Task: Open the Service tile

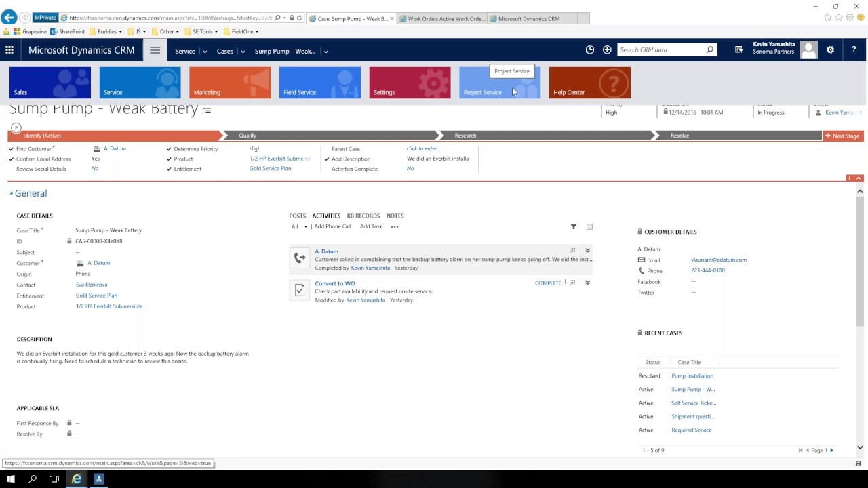Action: [140, 83]
